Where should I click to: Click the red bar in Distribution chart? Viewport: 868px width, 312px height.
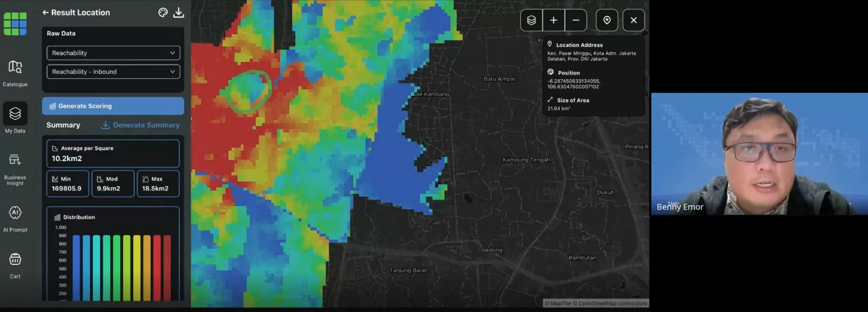pyautogui.click(x=157, y=268)
